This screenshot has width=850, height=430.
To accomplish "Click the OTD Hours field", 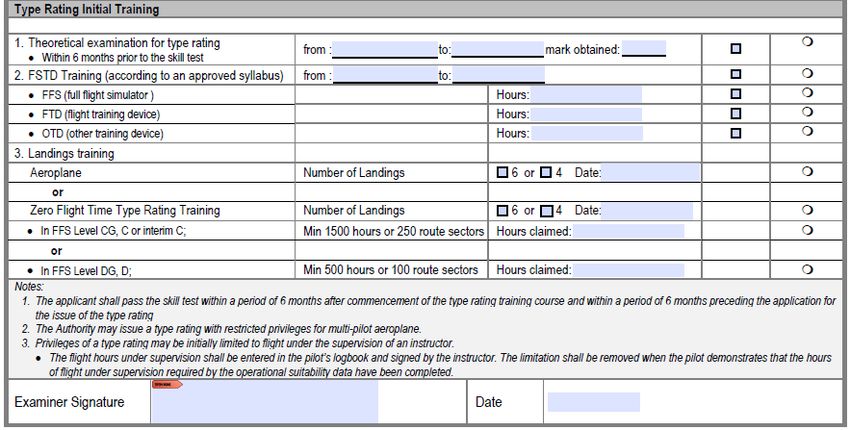I will (x=587, y=133).
